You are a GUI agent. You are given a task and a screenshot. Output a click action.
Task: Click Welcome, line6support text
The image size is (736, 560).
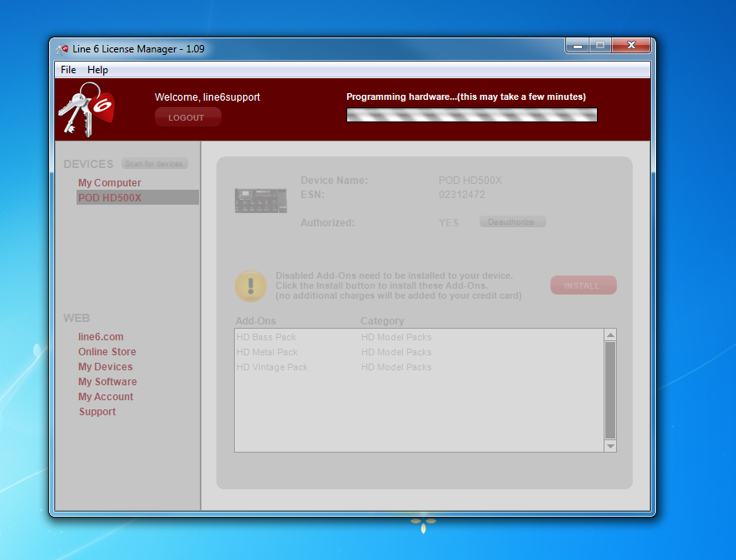pyautogui.click(x=207, y=97)
